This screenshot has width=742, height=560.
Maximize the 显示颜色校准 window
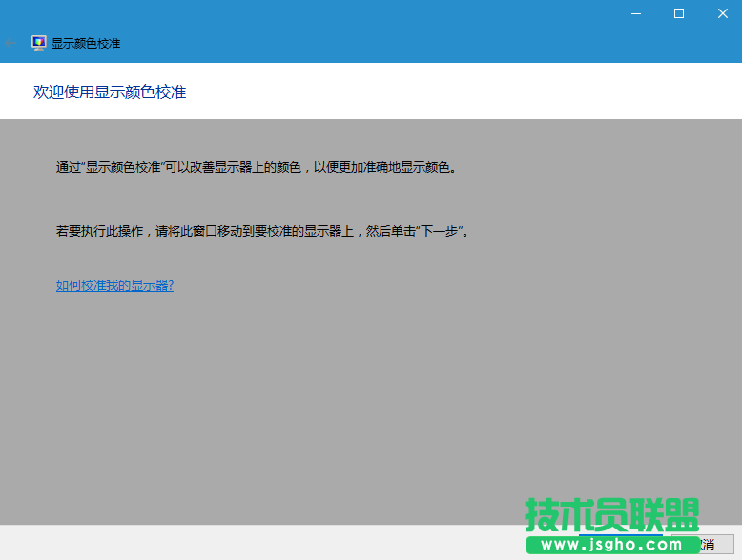pyautogui.click(x=679, y=13)
